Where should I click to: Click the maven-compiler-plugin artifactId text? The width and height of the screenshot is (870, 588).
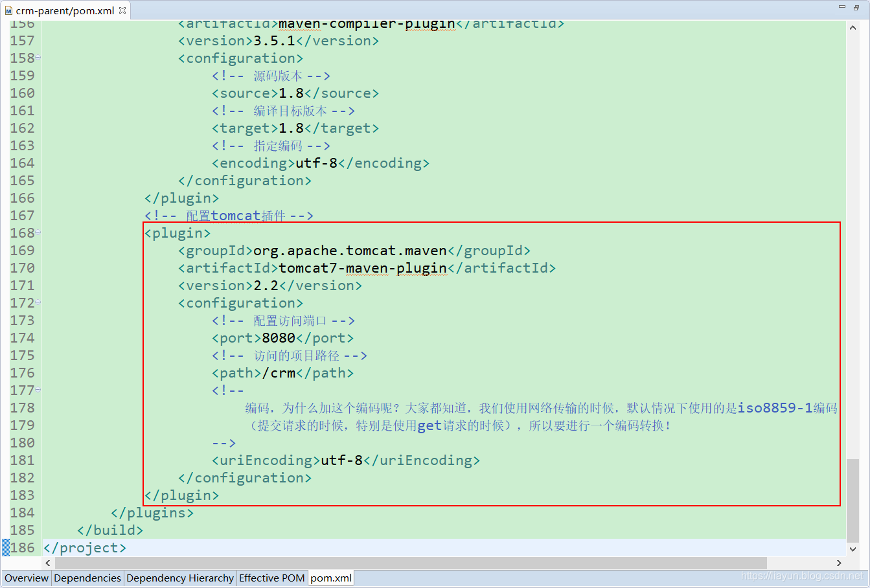[x=367, y=25]
